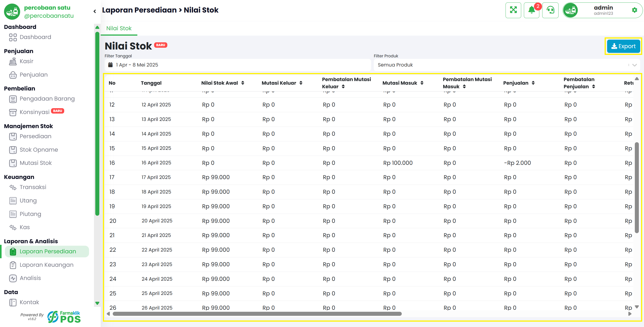Click the 12 April 2025 date cell

156,105
